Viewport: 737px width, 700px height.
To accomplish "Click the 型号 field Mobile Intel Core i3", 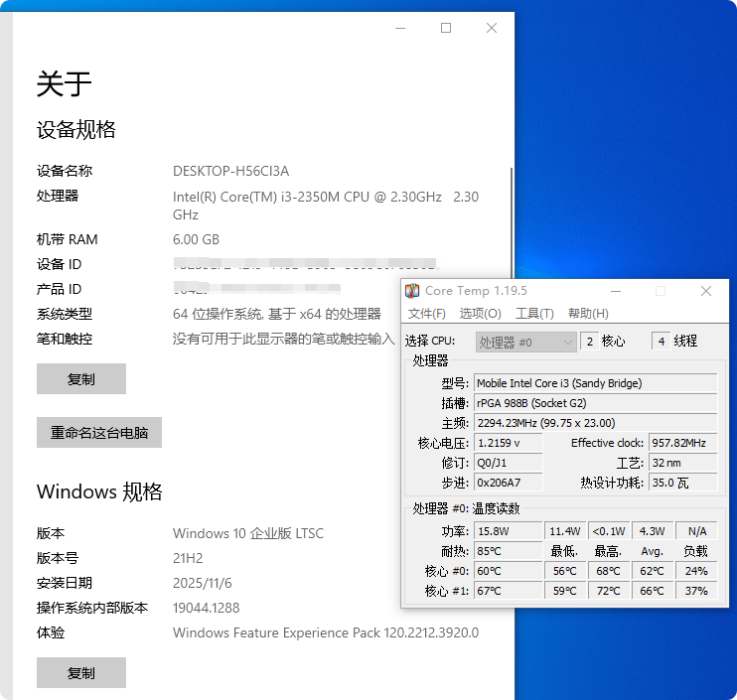I will point(596,383).
